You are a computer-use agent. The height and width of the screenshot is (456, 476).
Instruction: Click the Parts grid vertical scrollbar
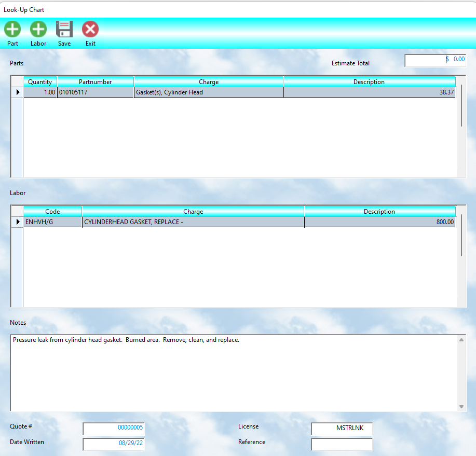(461, 106)
